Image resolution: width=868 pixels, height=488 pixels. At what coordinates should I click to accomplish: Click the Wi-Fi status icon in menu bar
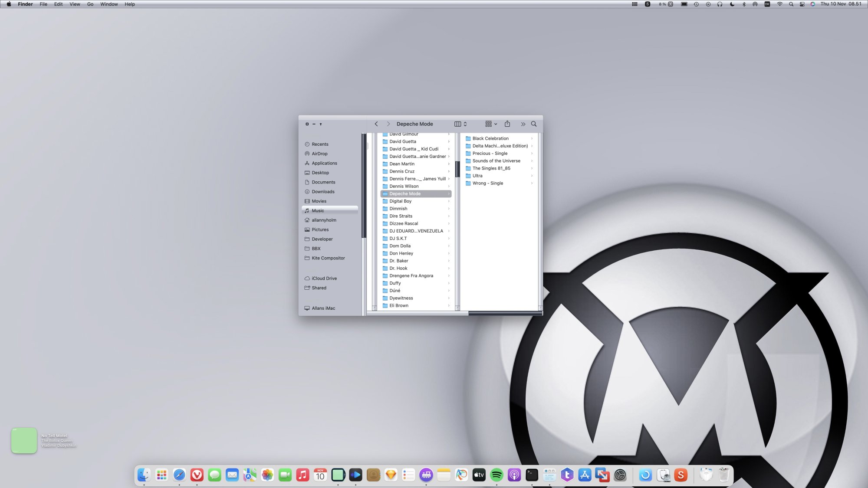tap(779, 4)
